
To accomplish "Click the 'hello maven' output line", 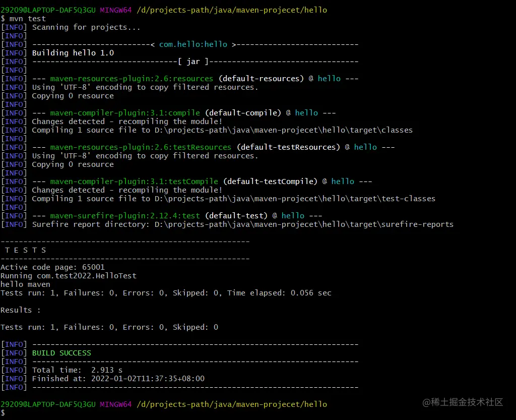I will (25, 284).
